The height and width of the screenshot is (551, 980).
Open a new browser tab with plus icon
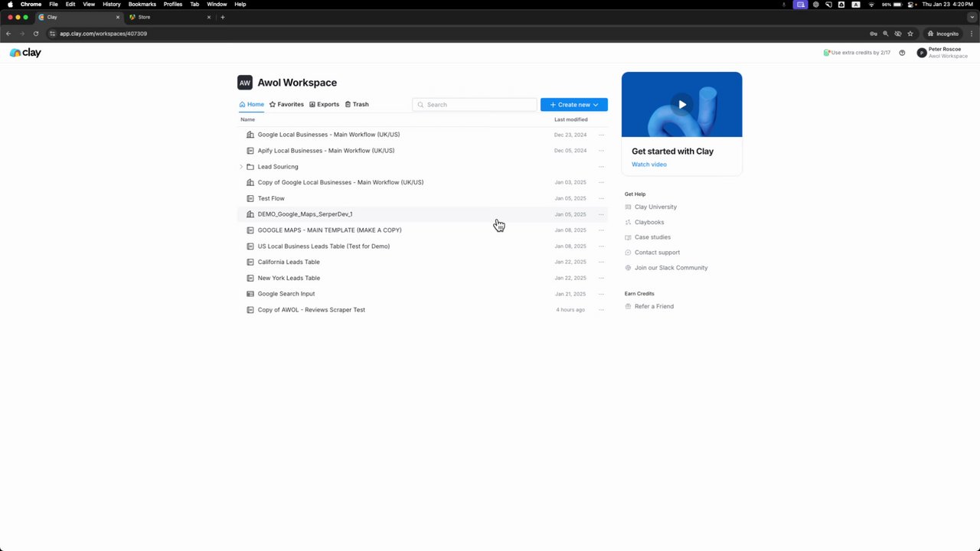click(223, 17)
